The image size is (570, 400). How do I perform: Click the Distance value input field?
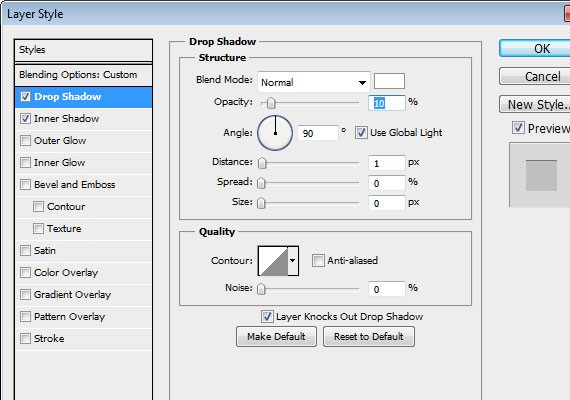click(386, 163)
